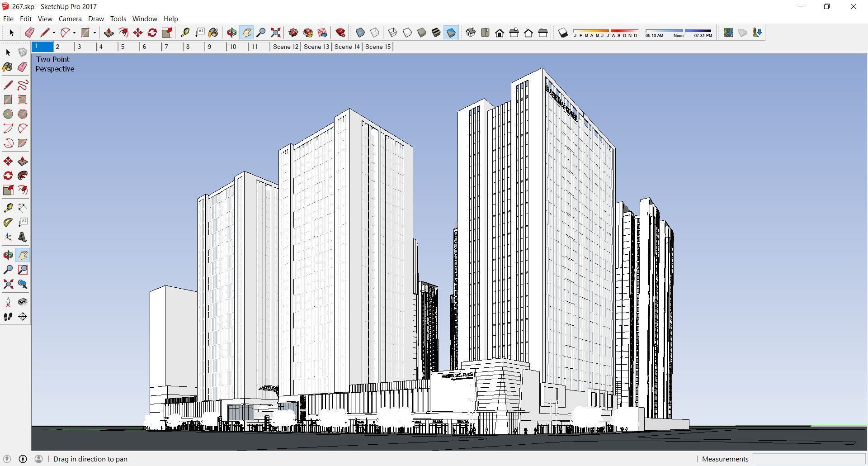Switch to Front view

pos(500,33)
